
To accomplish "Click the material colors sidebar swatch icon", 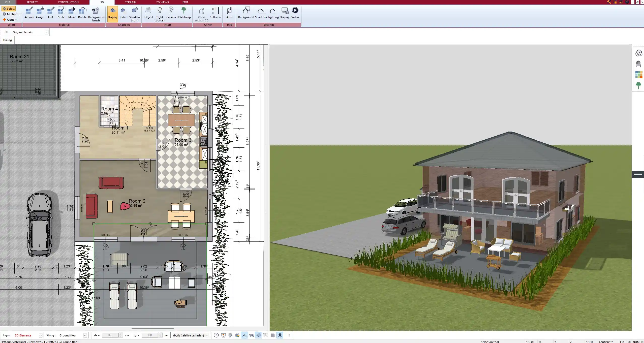I will click(x=638, y=75).
